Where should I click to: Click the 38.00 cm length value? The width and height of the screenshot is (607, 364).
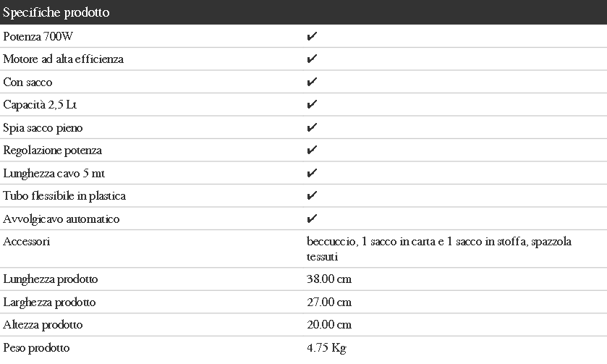(329, 279)
